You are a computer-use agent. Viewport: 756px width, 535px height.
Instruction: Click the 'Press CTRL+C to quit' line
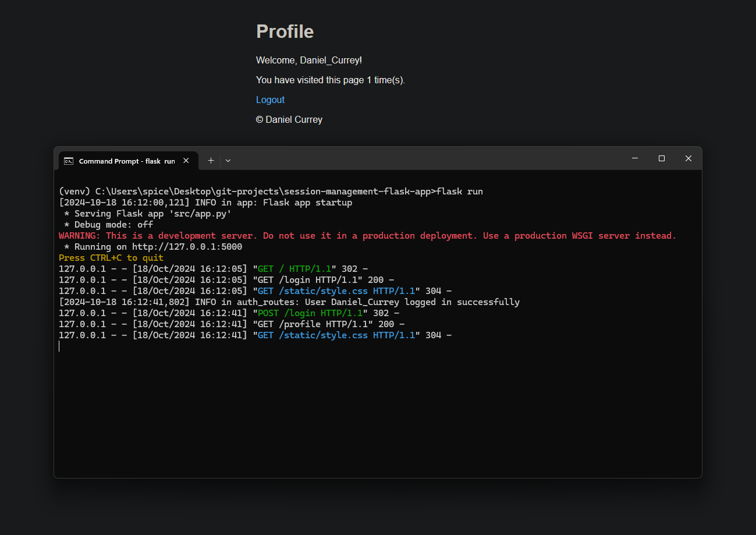point(111,258)
